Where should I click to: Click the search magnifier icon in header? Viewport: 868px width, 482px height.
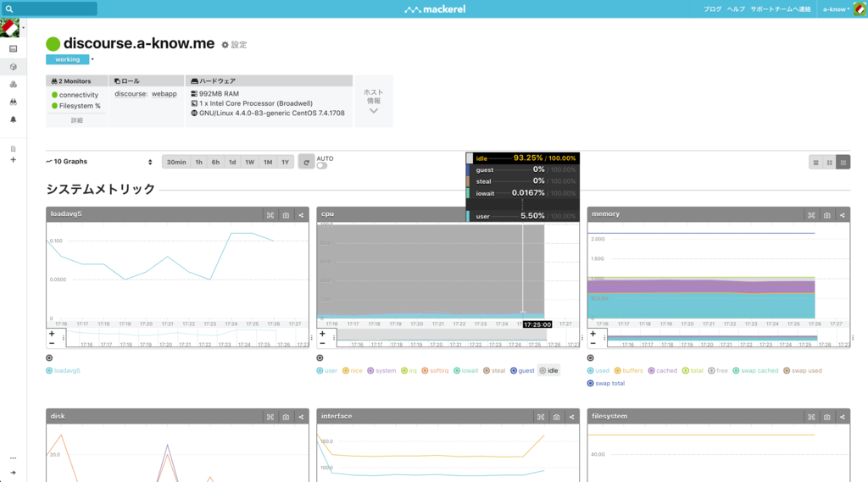[9, 8]
